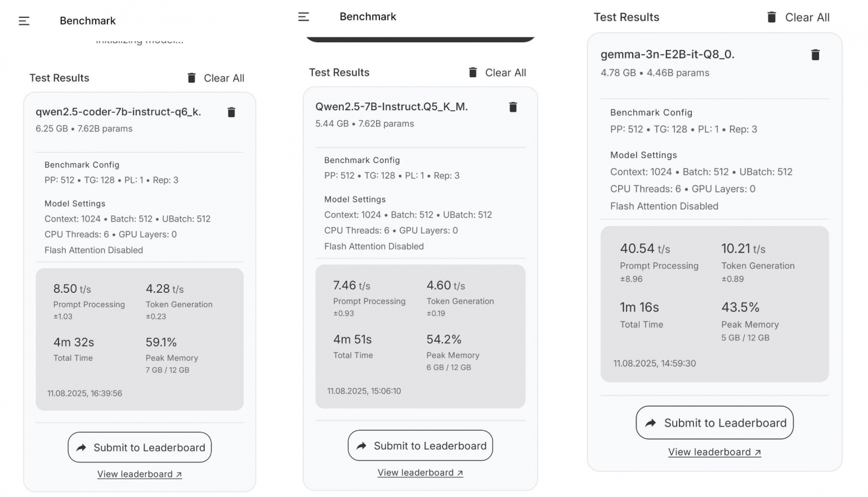Open the hamburger menu in middle Benchmark panel
Viewport: 868px width, 497px height.
point(303,17)
